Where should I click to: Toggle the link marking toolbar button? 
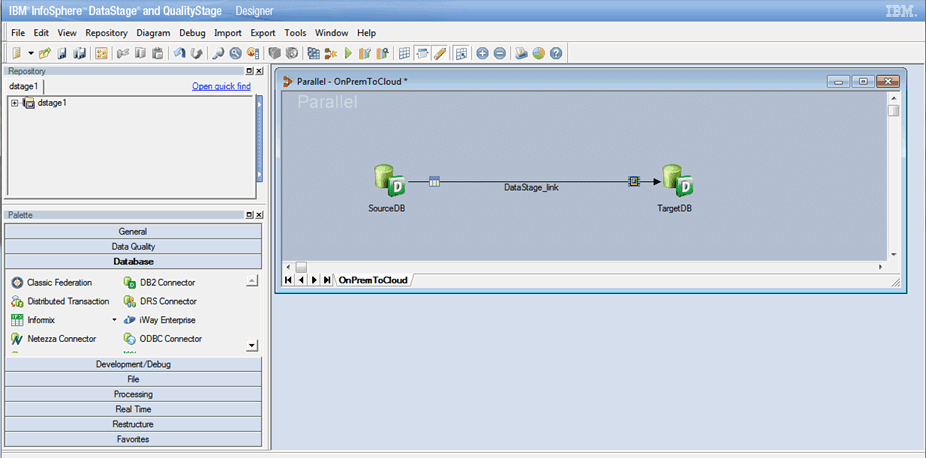point(422,54)
